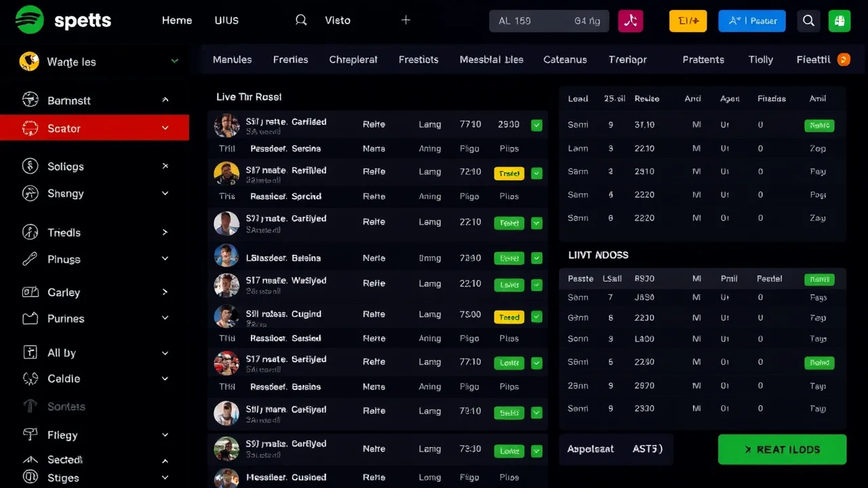Toggle the checkbox in the LBlasdeer Belsina row

(536, 258)
